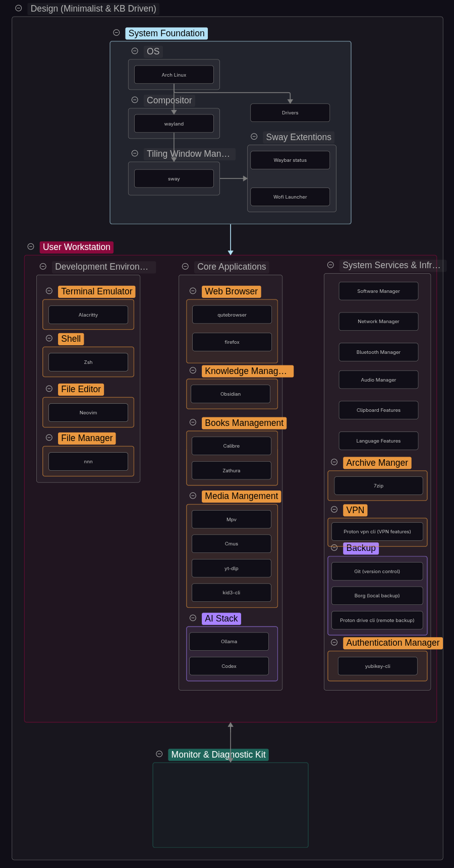The image size is (454, 868).
Task: Collapse the Archive Manger group
Action: point(334,462)
